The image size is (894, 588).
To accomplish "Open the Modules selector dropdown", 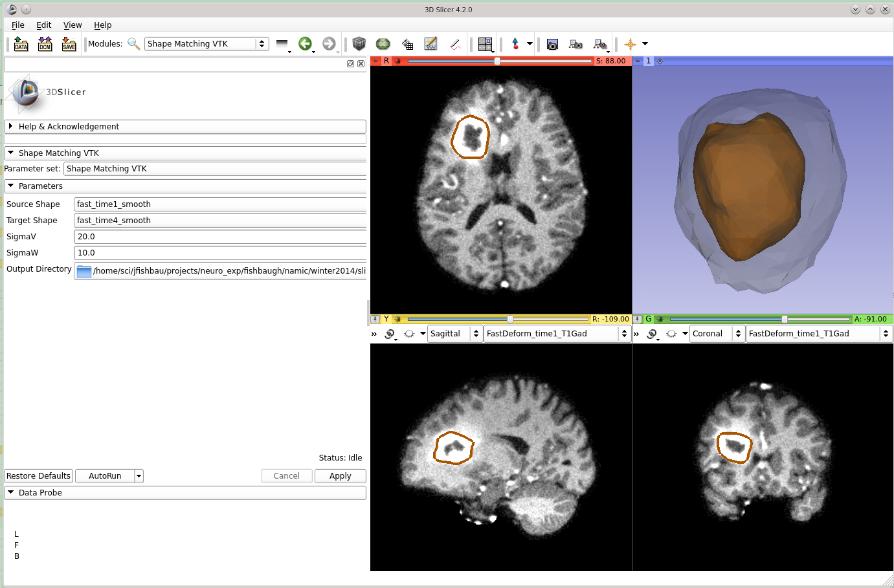I will pos(206,44).
